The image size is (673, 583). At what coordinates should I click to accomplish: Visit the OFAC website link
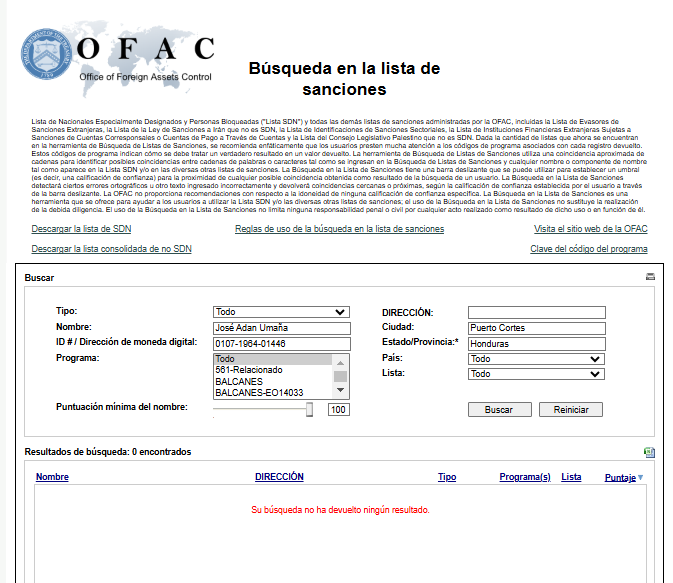pyautogui.click(x=590, y=229)
